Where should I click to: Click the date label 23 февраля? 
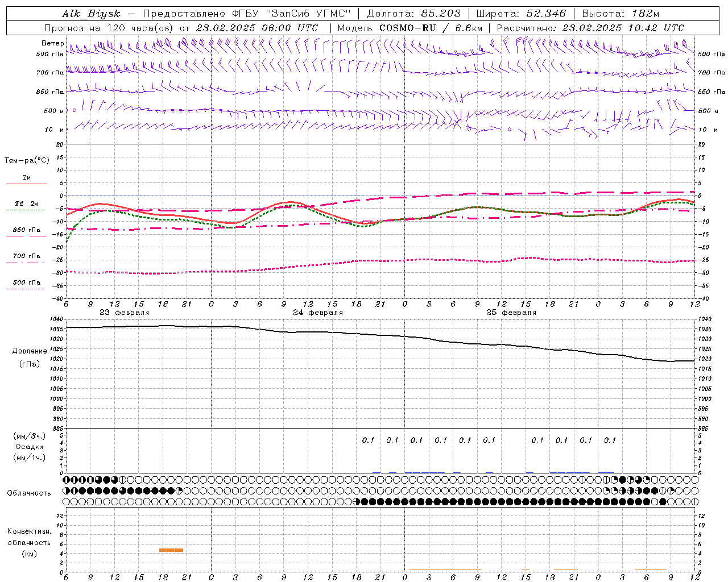(x=124, y=313)
